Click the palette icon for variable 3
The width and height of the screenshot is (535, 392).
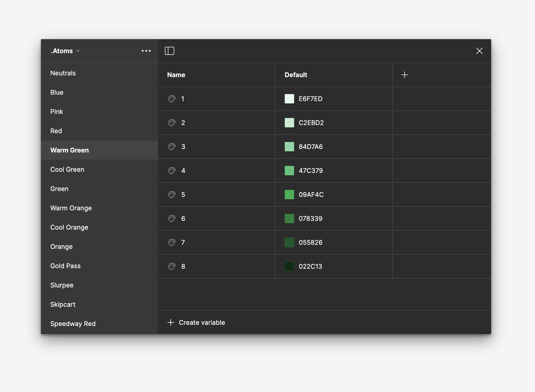coord(172,147)
